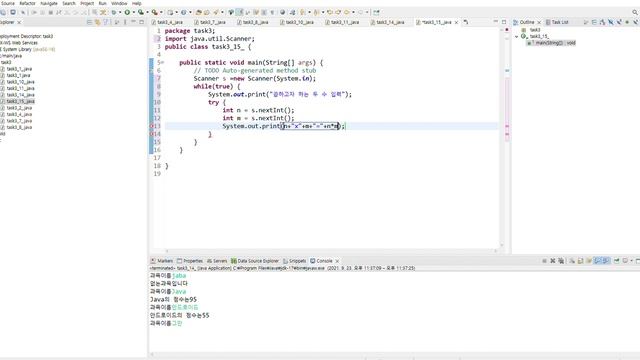
Task: Open the Refactor menu
Action: [27, 3]
